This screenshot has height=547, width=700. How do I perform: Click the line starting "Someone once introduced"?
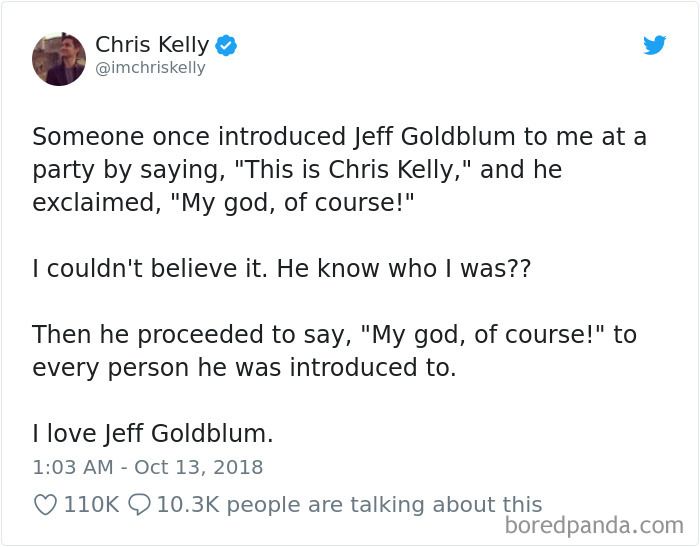pyautogui.click(x=340, y=137)
